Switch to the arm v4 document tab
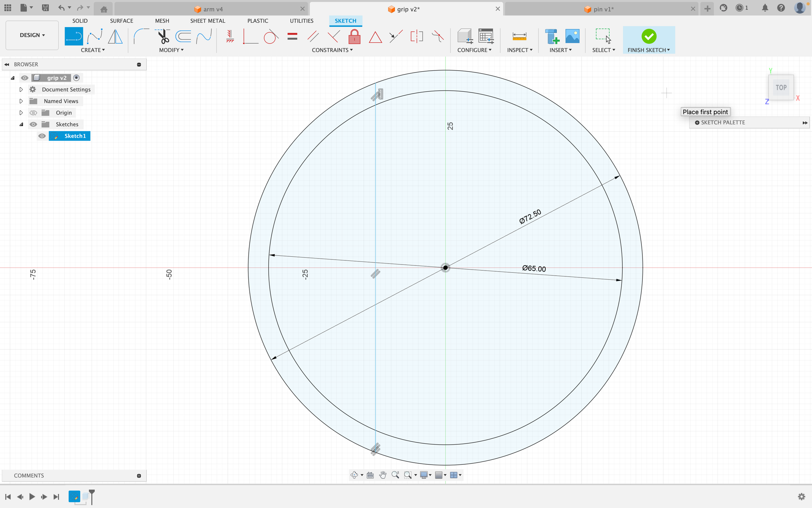 (x=211, y=9)
